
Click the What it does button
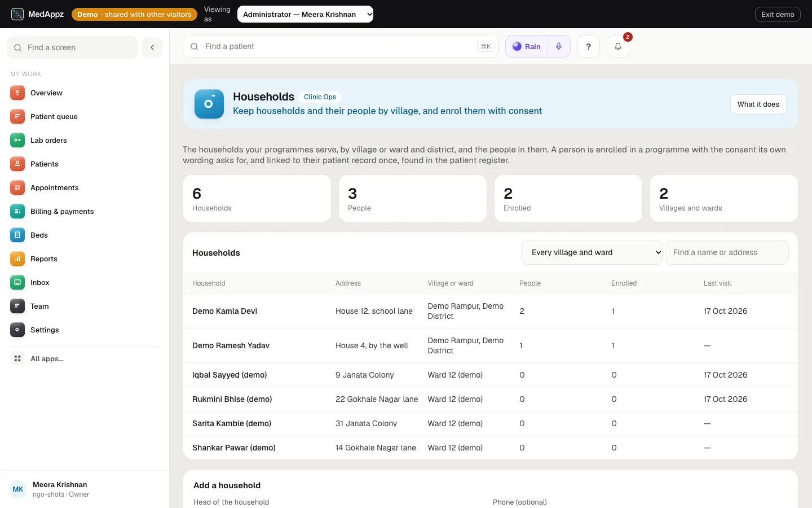pyautogui.click(x=758, y=104)
